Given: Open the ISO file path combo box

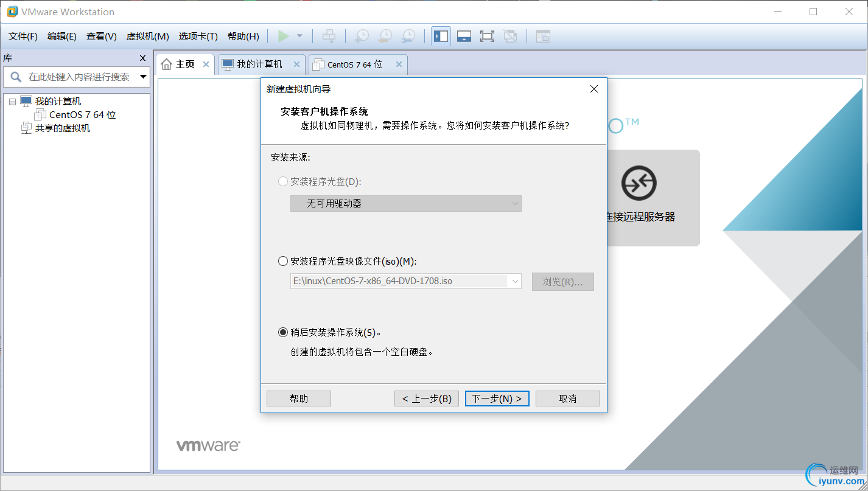Looking at the screenshot, I should (405, 281).
